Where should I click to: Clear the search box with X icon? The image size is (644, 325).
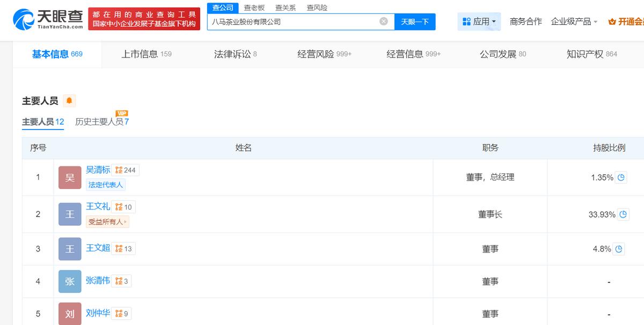(384, 21)
